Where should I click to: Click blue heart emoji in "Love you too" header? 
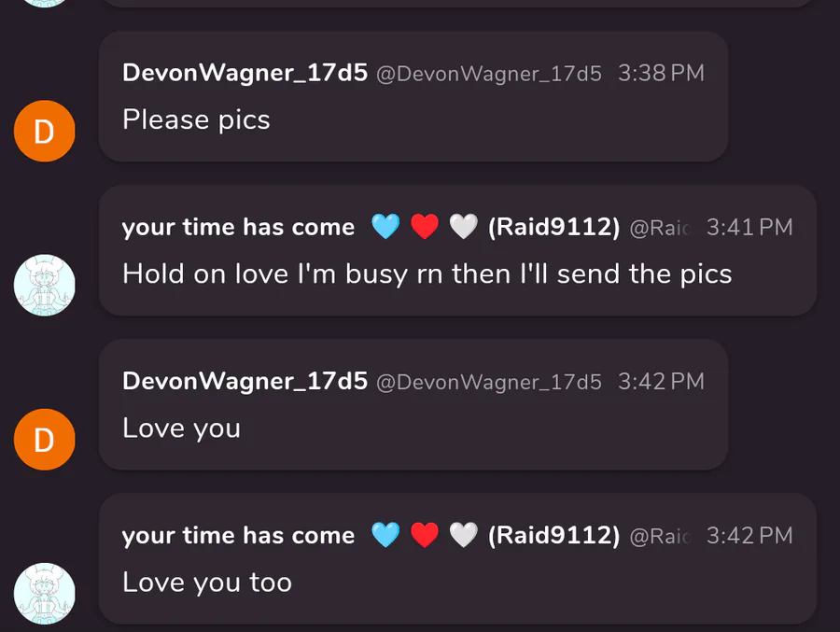[385, 535]
